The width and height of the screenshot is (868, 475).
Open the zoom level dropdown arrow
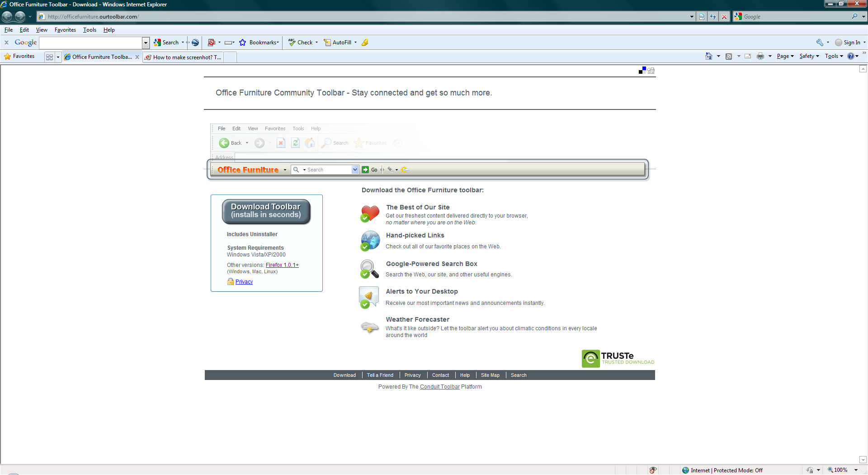tap(856, 470)
